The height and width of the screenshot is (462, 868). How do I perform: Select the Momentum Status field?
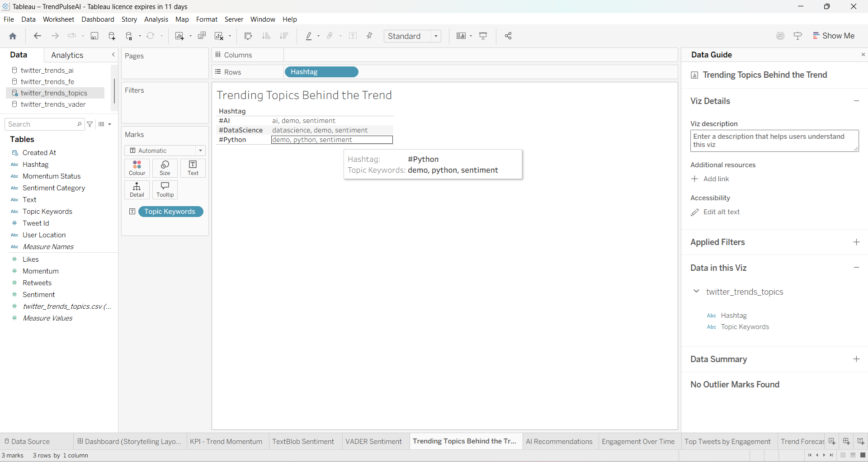click(x=52, y=176)
